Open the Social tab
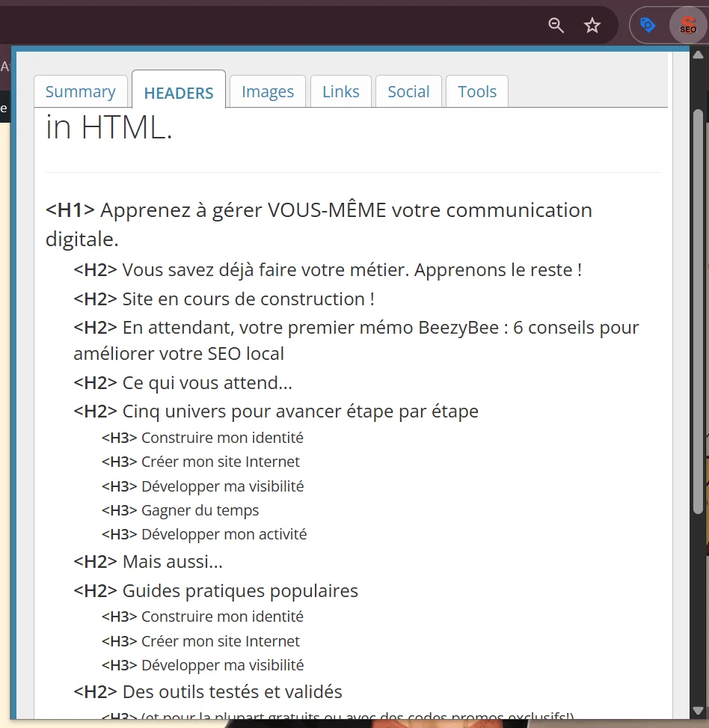The width and height of the screenshot is (709, 728). click(409, 91)
